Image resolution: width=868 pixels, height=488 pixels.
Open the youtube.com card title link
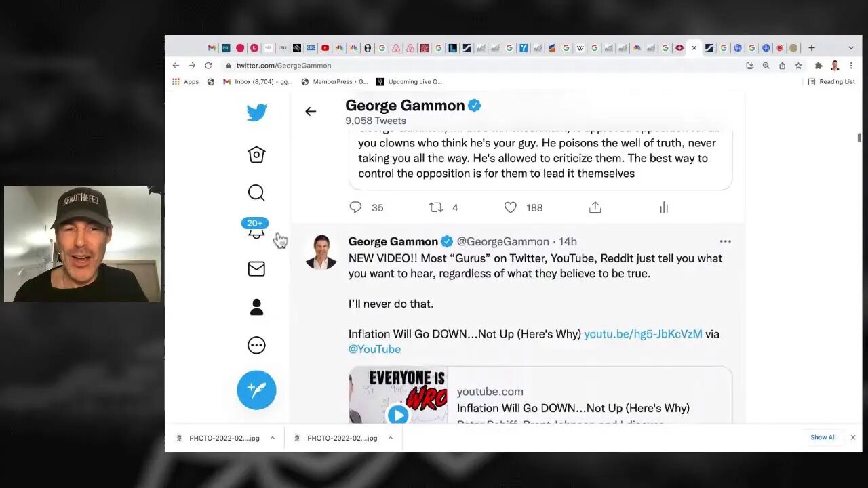point(573,408)
